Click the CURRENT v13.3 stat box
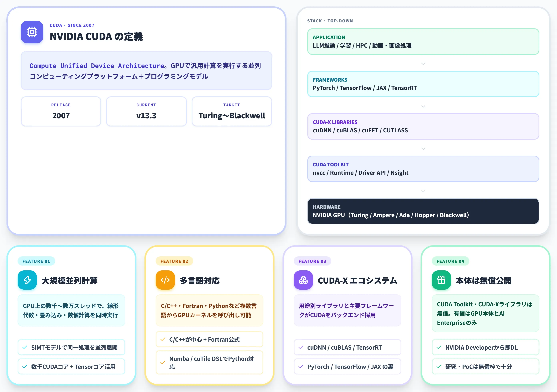The image size is (557, 392). click(146, 111)
